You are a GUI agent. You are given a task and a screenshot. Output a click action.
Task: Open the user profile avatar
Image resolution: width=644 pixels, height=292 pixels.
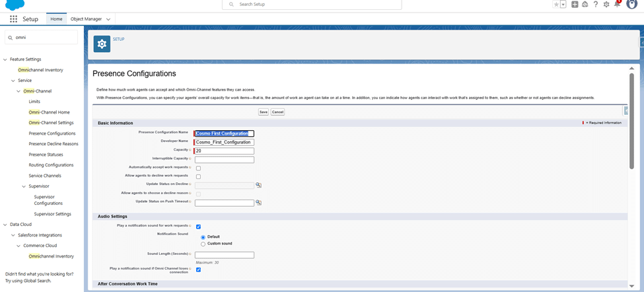[631, 4]
